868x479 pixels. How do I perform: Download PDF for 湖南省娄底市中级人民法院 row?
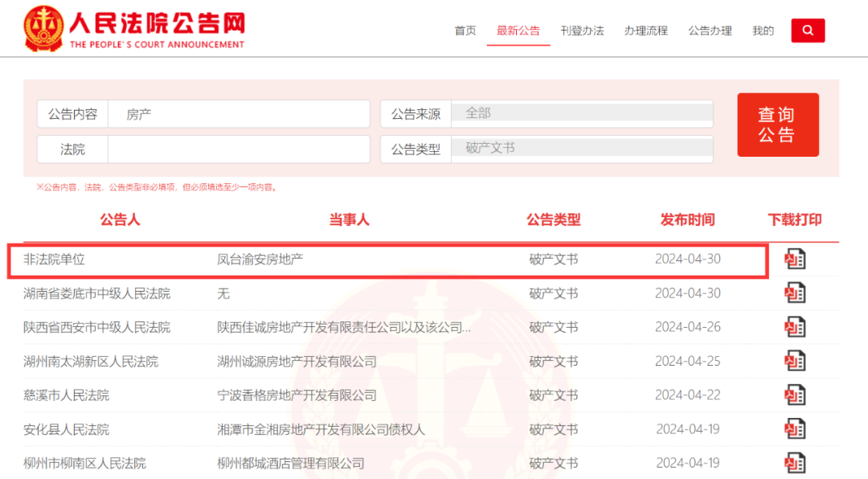[x=794, y=293]
